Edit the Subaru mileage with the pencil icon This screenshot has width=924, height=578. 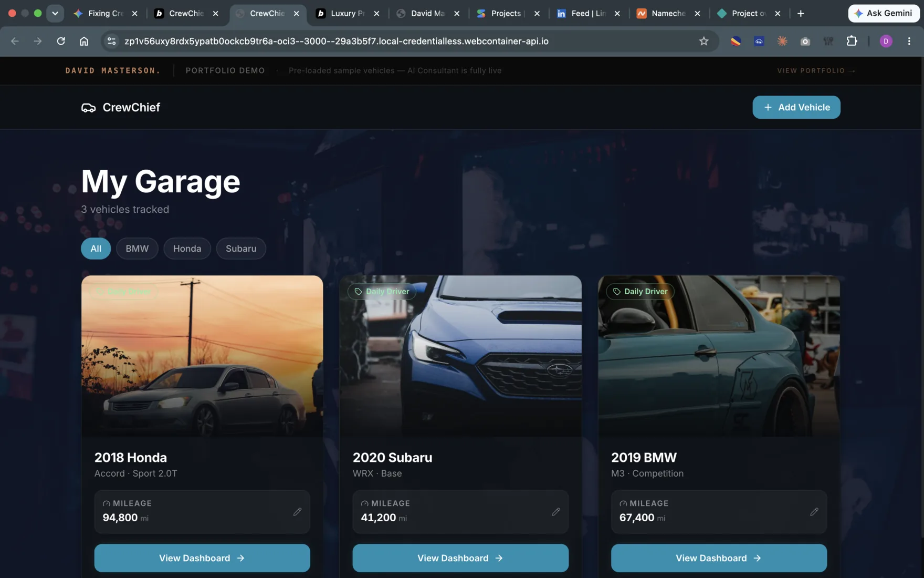(x=556, y=512)
